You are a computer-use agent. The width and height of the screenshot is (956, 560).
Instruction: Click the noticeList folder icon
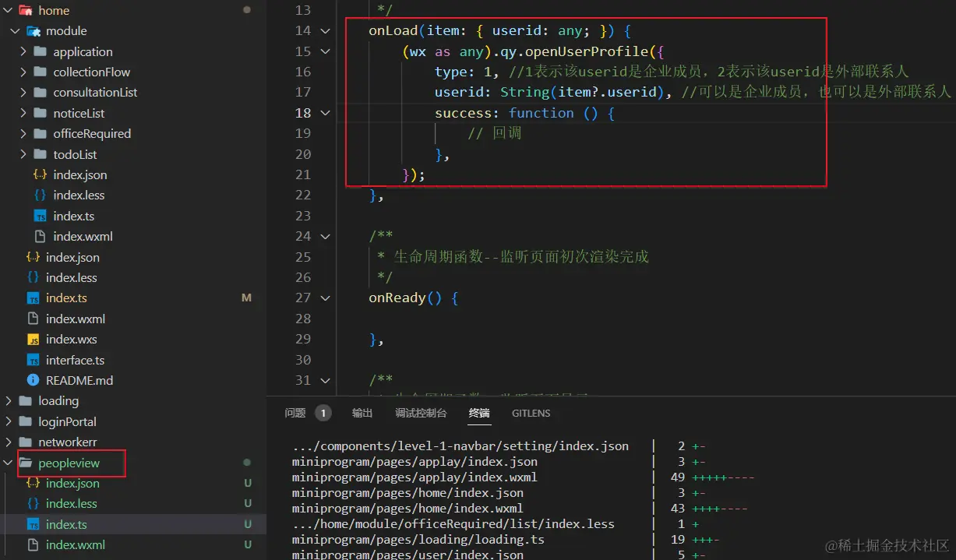[x=40, y=113]
